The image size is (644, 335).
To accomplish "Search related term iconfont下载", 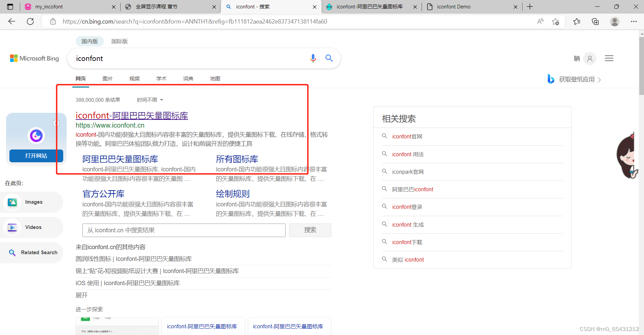I will click(407, 242).
